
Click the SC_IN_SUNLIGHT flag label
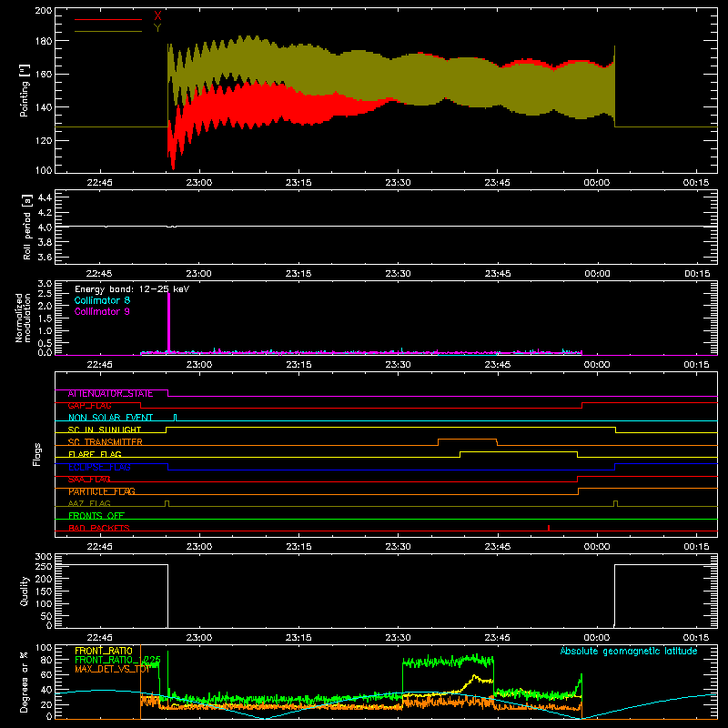[x=105, y=430]
